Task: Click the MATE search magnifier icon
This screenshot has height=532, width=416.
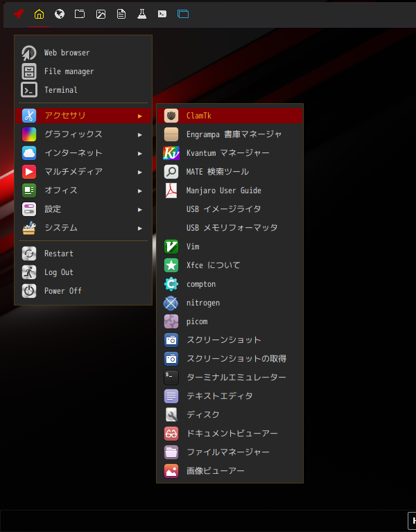Action: coord(171,172)
